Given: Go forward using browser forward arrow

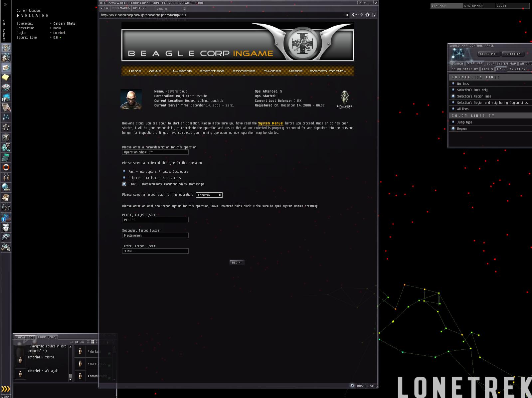Looking at the screenshot, I should coord(361,15).
